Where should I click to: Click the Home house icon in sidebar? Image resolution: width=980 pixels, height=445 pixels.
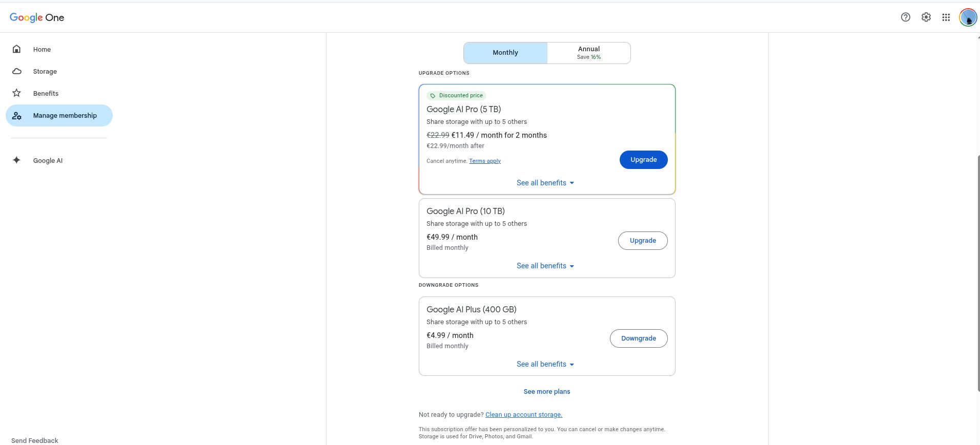pos(16,49)
